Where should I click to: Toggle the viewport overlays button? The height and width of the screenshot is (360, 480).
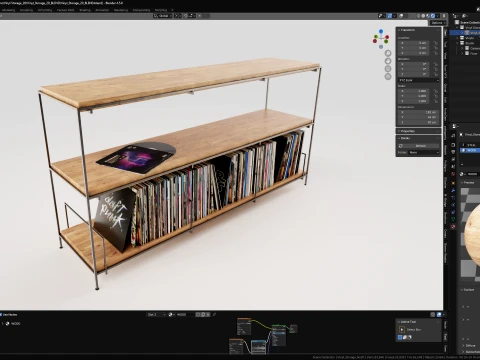pos(401,16)
